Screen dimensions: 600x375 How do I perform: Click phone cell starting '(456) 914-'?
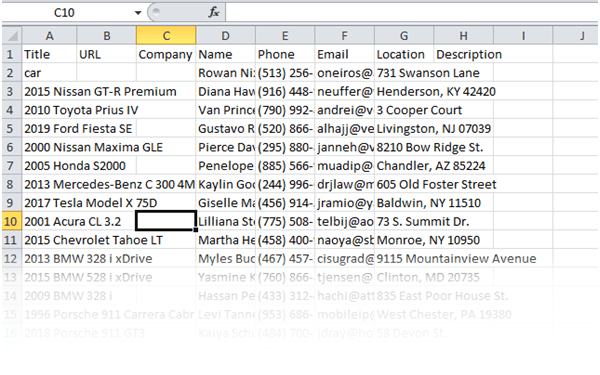285,203
